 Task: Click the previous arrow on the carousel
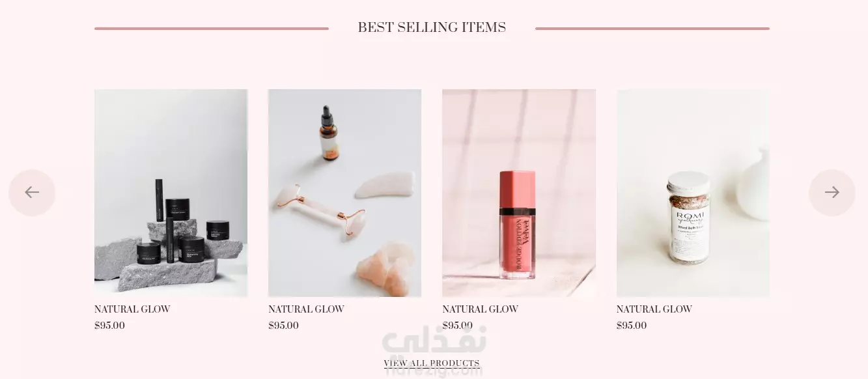coord(32,192)
